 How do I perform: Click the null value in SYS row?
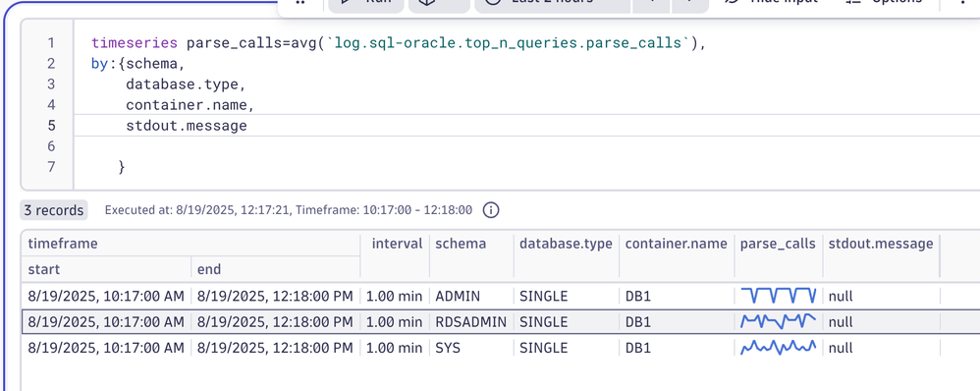click(841, 347)
